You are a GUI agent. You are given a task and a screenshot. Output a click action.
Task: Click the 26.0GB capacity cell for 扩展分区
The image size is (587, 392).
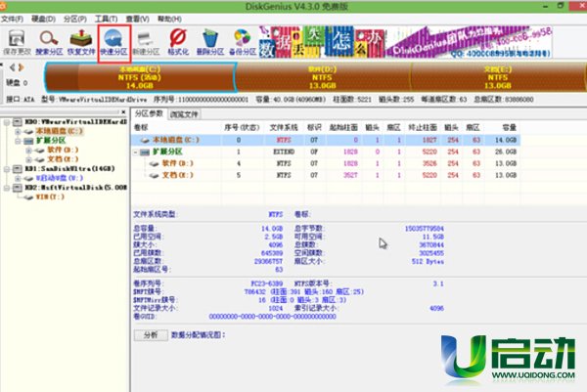coord(506,152)
